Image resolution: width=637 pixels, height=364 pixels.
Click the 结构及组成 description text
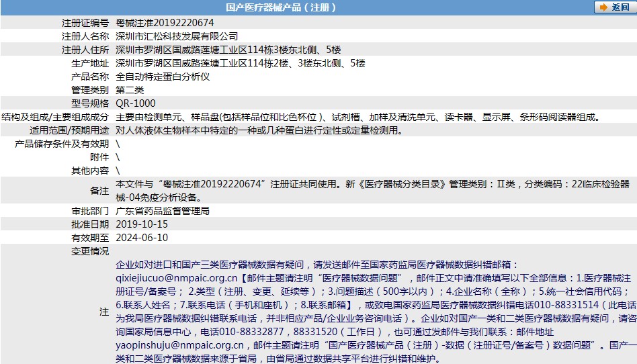(x=356, y=116)
